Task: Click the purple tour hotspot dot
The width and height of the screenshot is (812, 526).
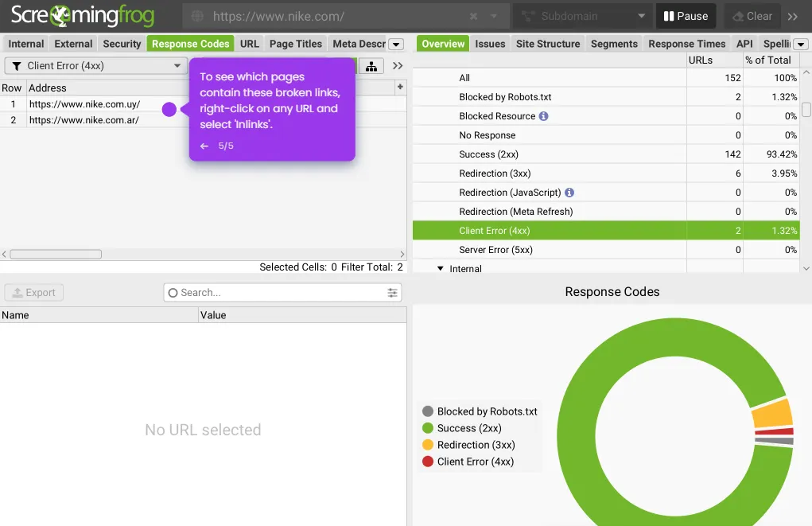Action: 169,109
